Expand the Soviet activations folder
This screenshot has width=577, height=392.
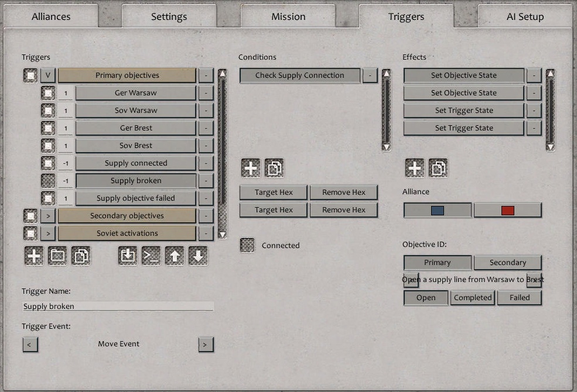point(48,233)
